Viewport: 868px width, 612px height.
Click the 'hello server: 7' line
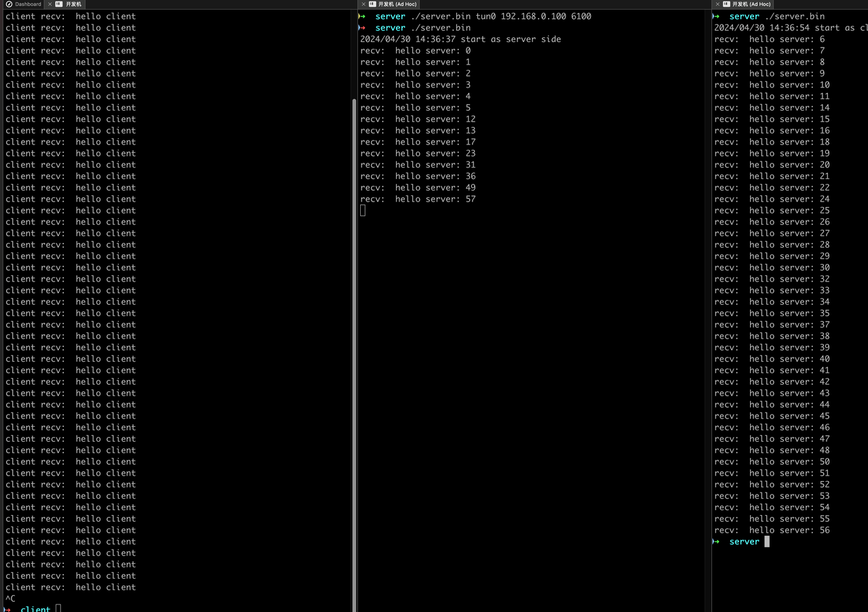(769, 51)
